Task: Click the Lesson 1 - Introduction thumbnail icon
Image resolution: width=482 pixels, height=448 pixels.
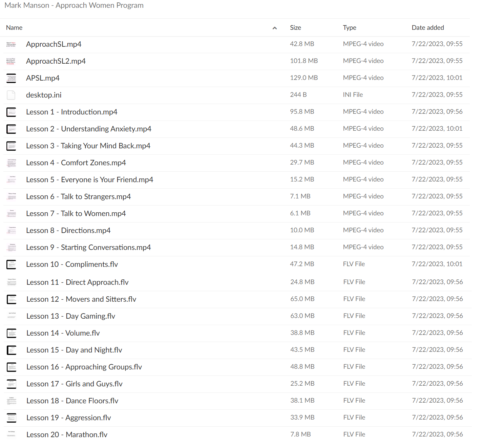Action: coord(11,112)
